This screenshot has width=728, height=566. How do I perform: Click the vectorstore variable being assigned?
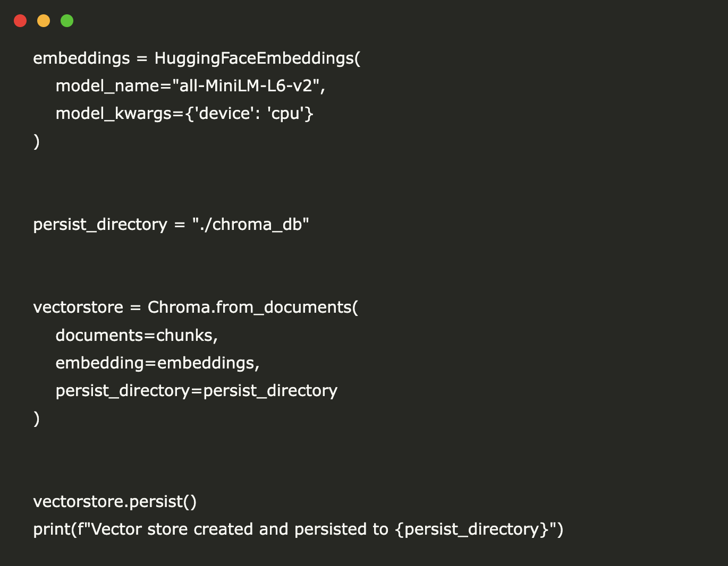point(78,307)
